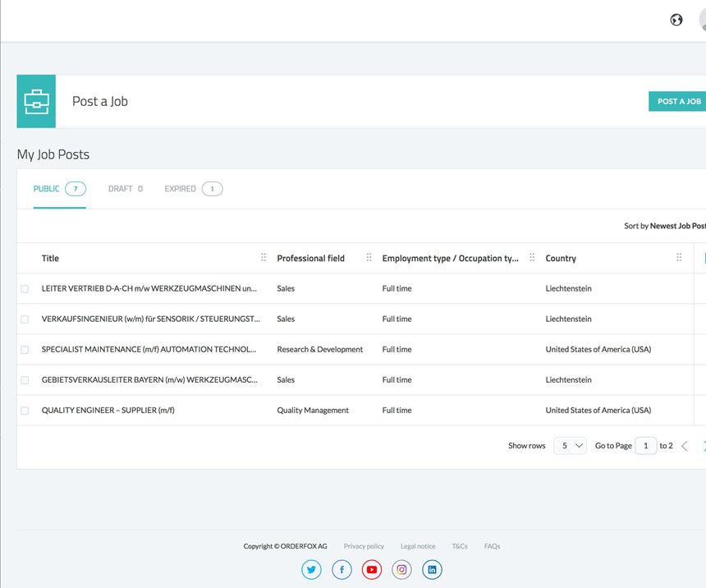Screen dimensions: 706x588
Task: Switch to the PUBLIC tab
Action: [59, 189]
